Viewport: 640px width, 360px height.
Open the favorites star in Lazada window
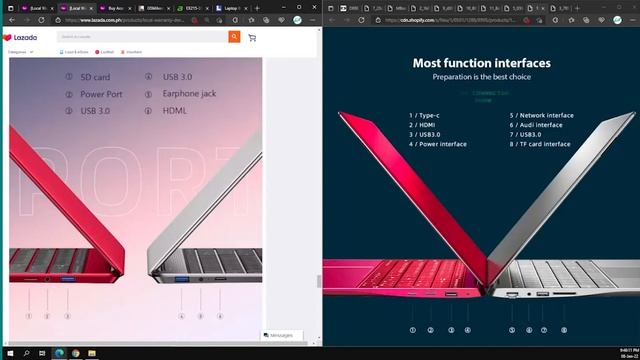tap(251, 20)
